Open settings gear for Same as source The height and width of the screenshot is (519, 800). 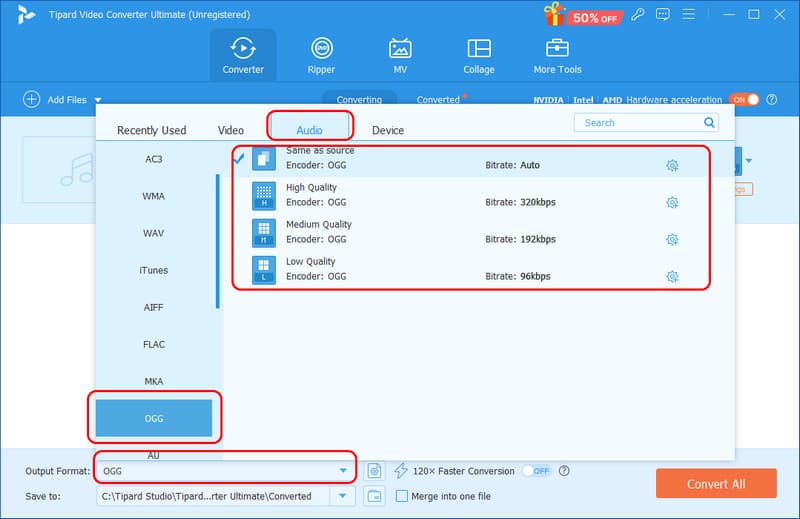672,165
